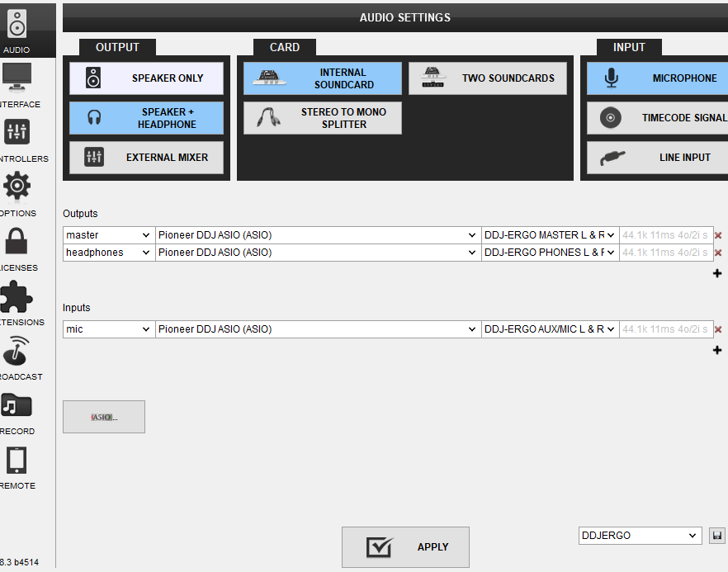Open mic row Pioneer DDJ ASIO device dropdown
Image resolution: width=728 pixels, height=572 pixels.
318,329
